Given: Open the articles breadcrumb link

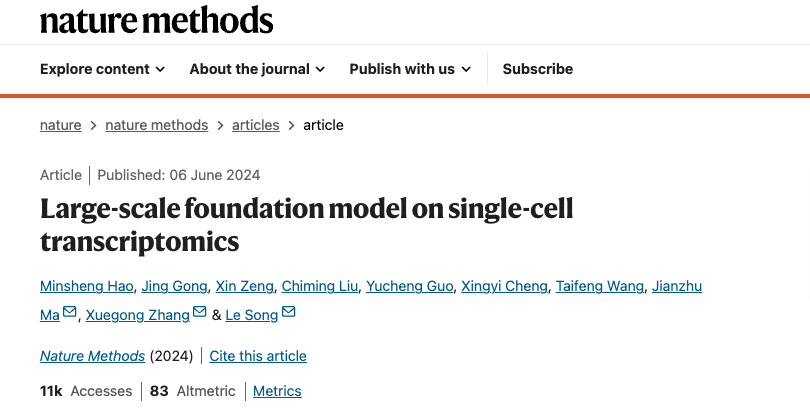Looking at the screenshot, I should 256,125.
